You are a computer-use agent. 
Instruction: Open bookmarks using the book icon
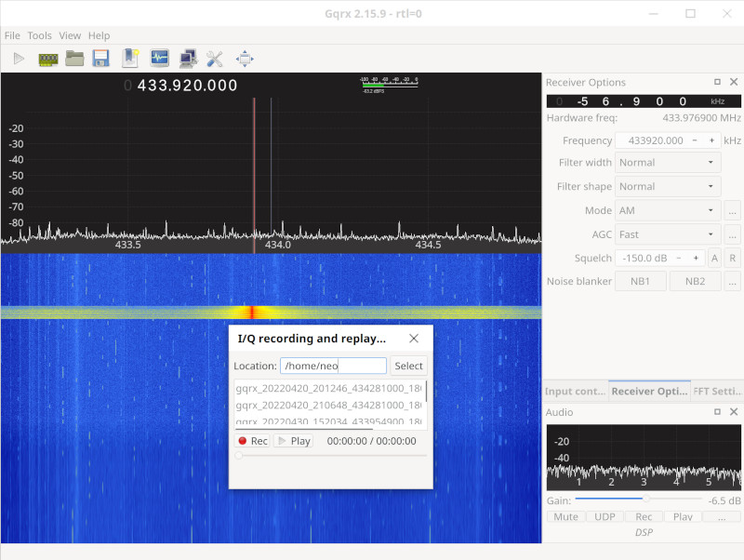click(130, 58)
